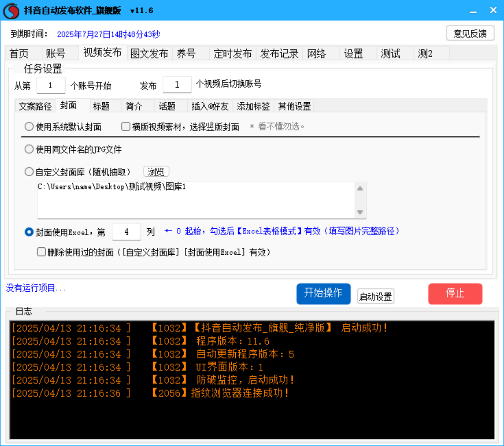The image size is (504, 446).
Task: Open the 定时发布 tab
Action: click(233, 53)
